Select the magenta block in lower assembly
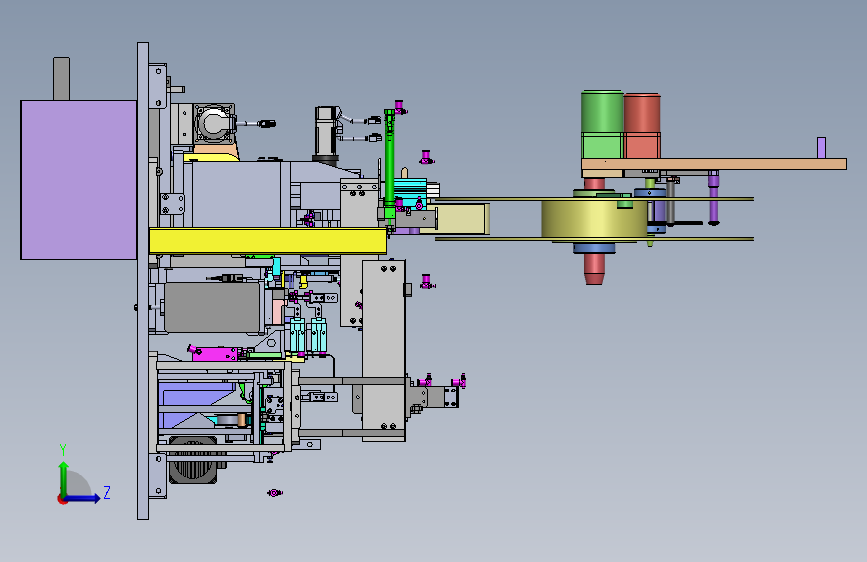This screenshot has width=867, height=562. pos(215,353)
